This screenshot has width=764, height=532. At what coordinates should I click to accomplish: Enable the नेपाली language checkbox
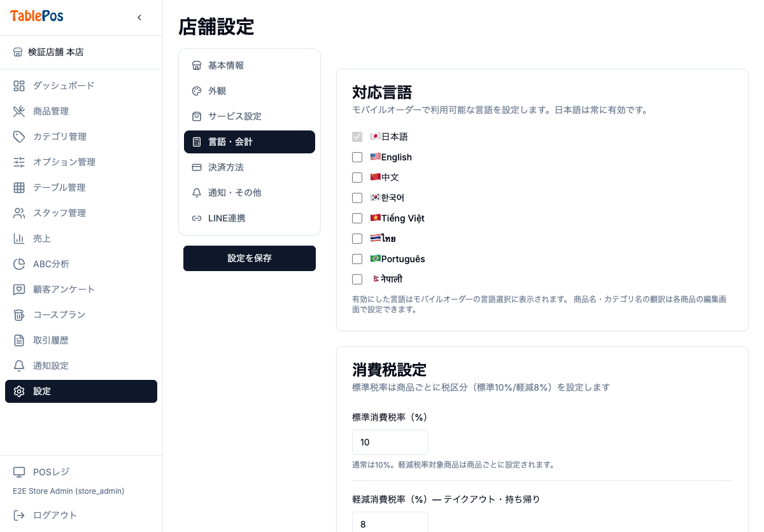[x=357, y=279]
